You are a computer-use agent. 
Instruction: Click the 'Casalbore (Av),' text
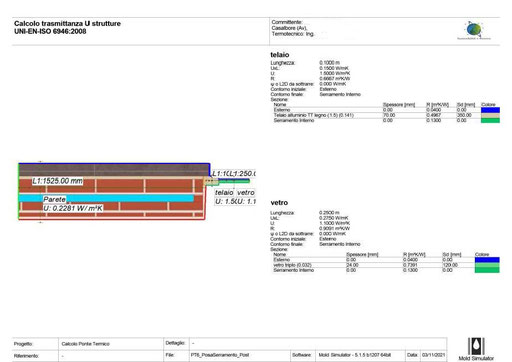pos(289,28)
